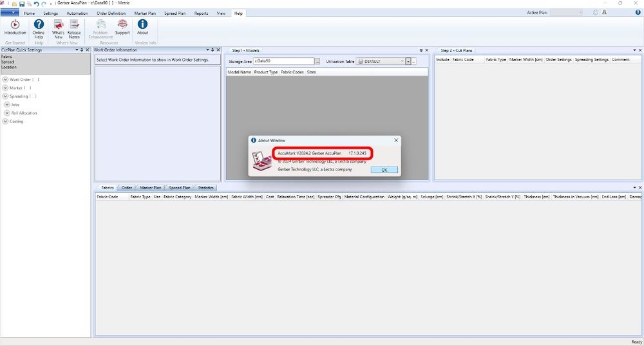Open CutPlan Quick Settings panel options arrow
Image resolution: width=644 pixels, height=346 pixels.
[x=77, y=50]
